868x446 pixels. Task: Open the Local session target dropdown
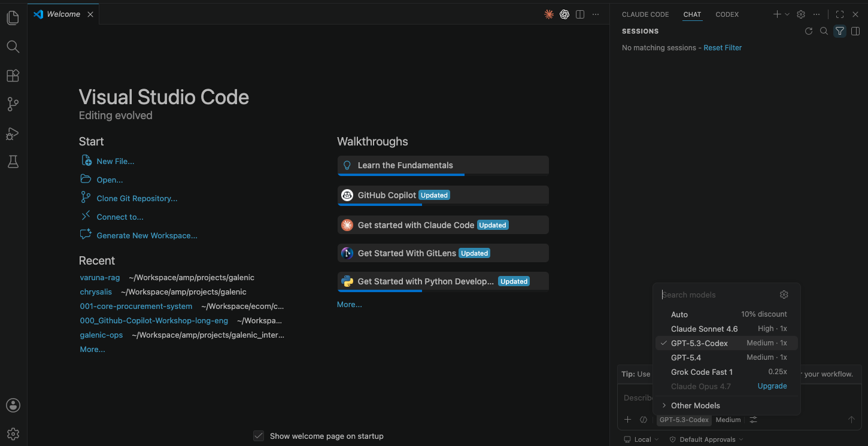point(641,439)
